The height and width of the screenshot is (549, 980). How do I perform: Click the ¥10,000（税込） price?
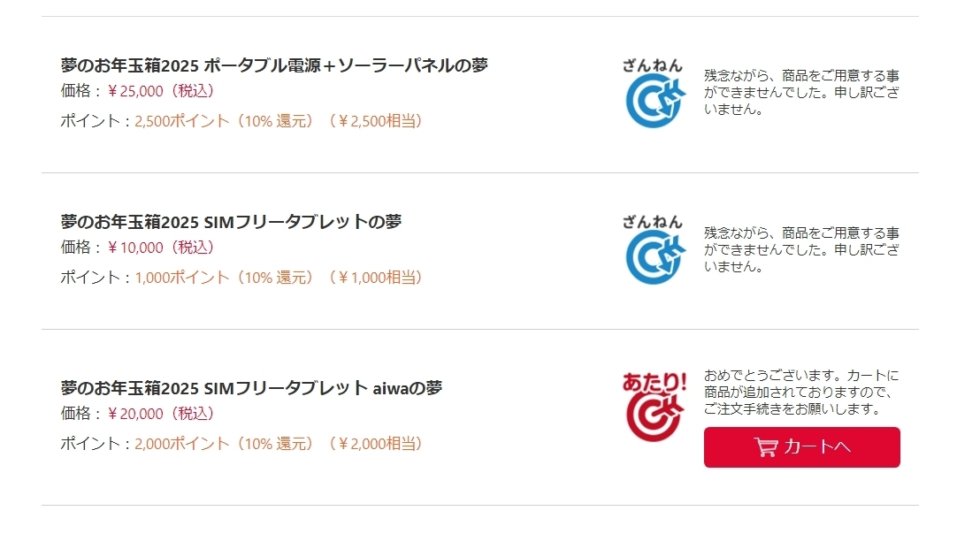(161, 248)
